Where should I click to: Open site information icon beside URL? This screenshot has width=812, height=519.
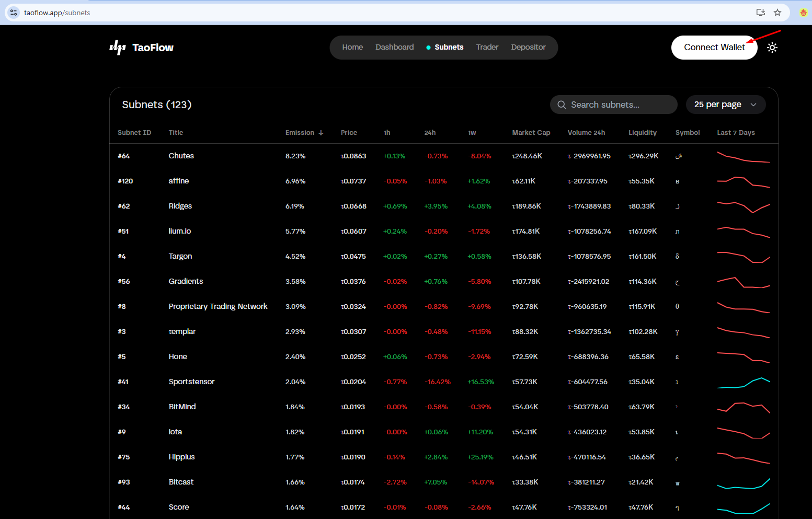[14, 13]
